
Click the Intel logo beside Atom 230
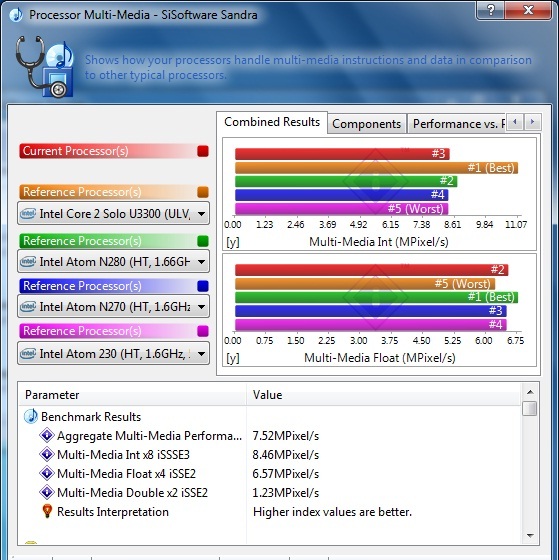pos(28,354)
